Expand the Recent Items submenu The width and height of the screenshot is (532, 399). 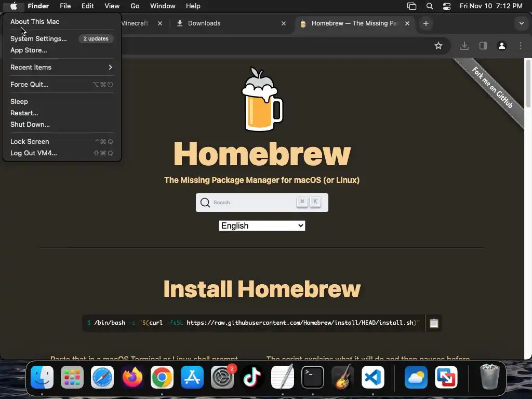(62, 67)
